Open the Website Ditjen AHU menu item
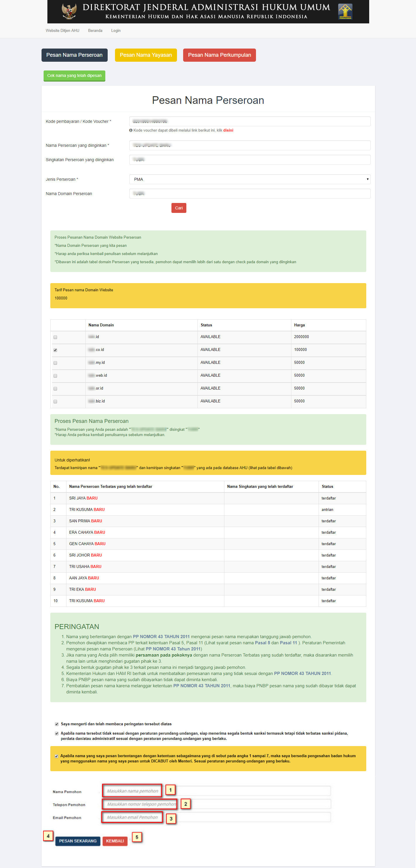 pyautogui.click(x=62, y=31)
